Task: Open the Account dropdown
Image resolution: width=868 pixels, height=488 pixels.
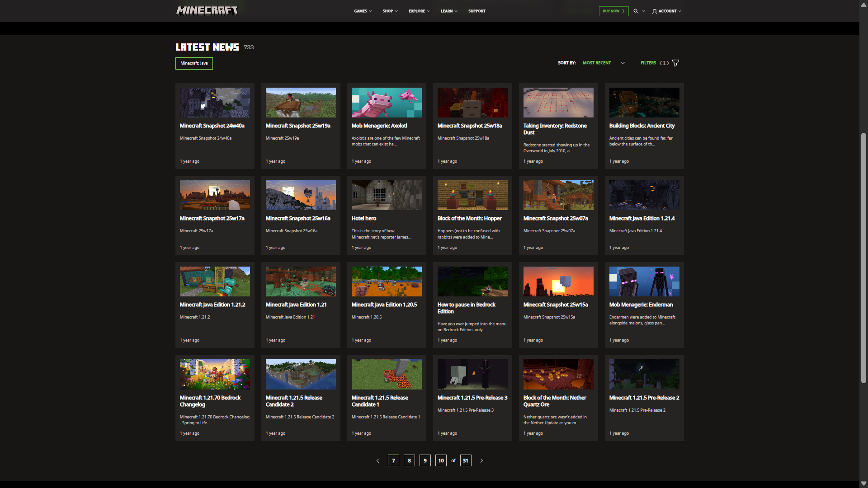Action: pos(666,11)
